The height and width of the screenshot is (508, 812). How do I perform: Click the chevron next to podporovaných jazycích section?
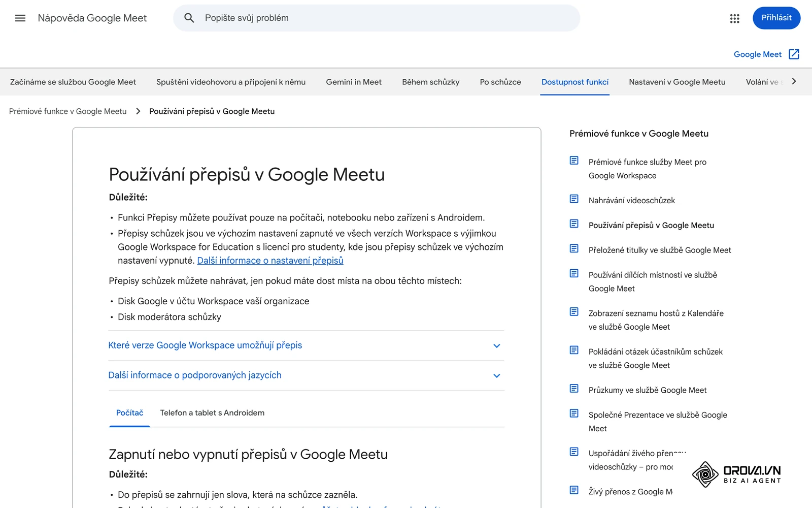[x=497, y=376]
